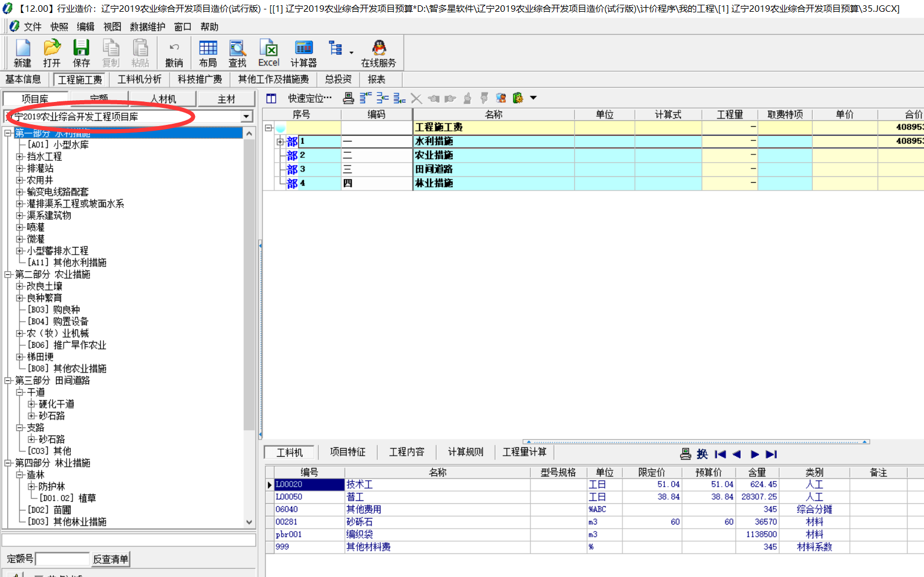This screenshot has height=577, width=924.
Task: Open the 查找 search tool
Action: coord(237,53)
